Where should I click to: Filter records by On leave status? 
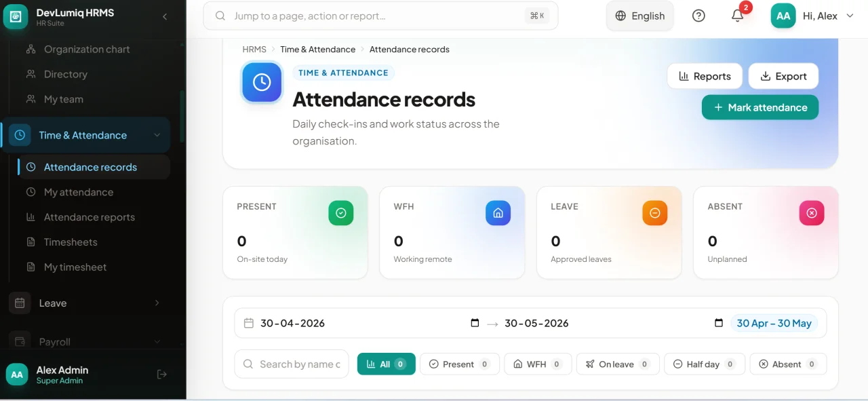618,364
